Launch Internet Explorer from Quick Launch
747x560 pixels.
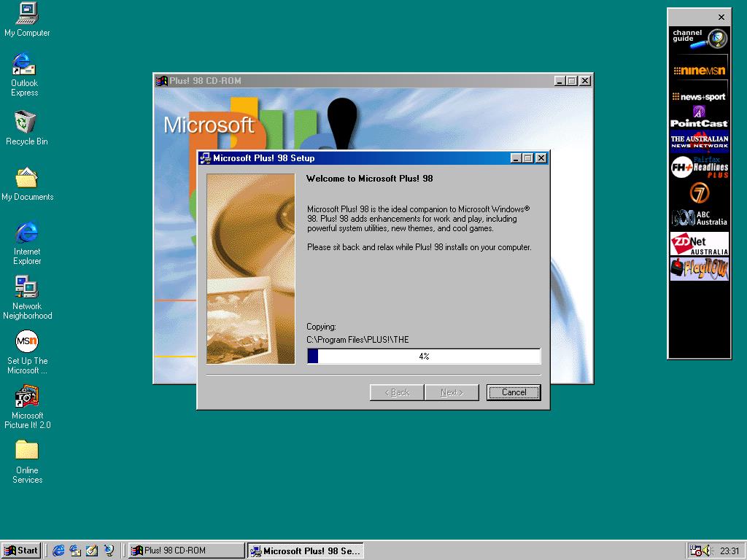58,551
